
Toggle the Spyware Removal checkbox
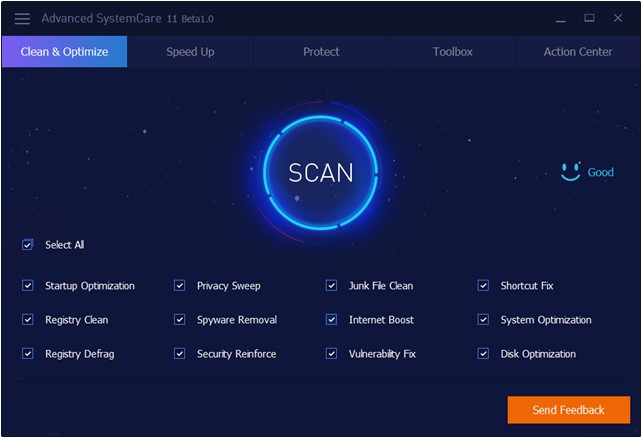point(179,319)
